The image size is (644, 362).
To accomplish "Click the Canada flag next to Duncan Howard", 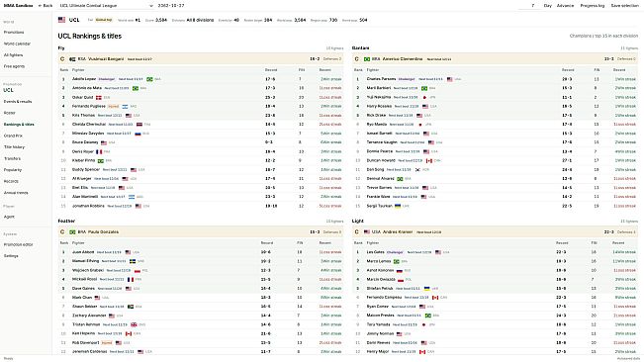I will [x=429, y=161].
